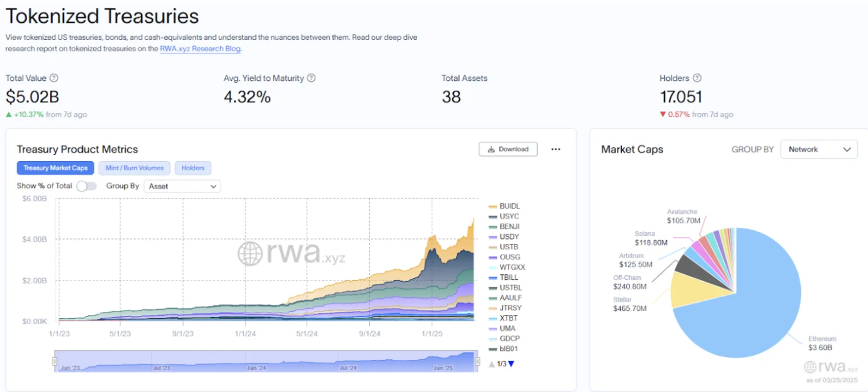Open the Total Value help icon
Viewport: 868px width, 392px height.
(x=54, y=78)
